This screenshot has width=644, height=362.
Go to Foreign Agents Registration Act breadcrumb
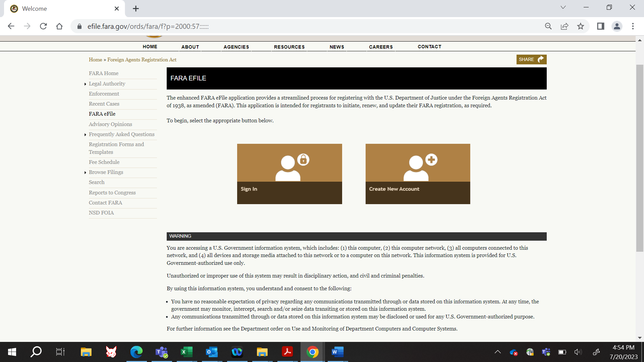point(142,60)
